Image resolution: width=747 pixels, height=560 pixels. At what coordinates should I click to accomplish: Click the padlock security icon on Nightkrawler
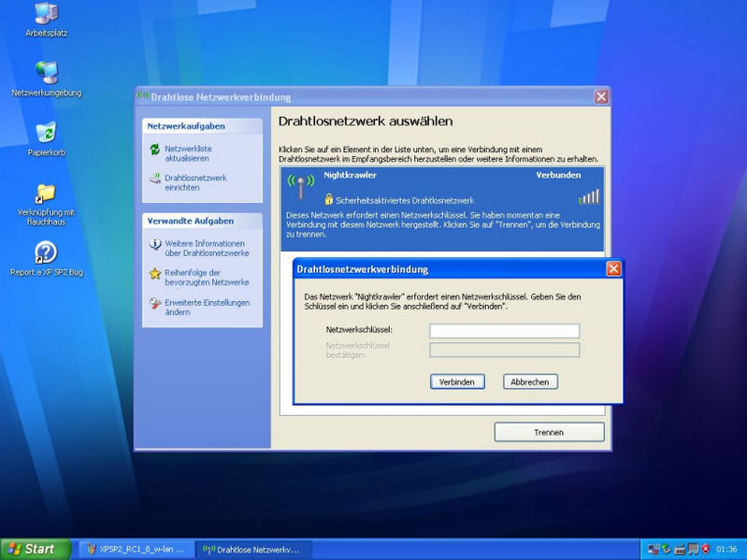328,198
